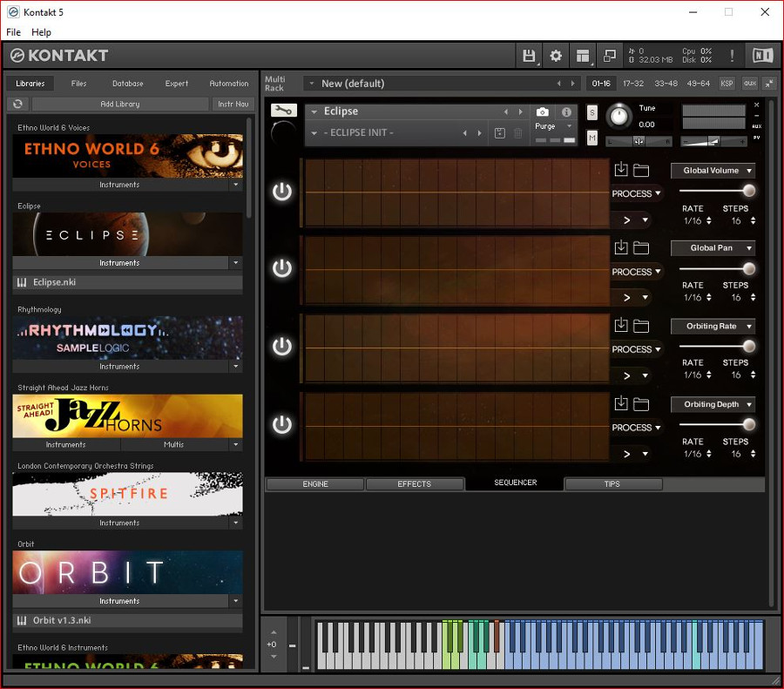Close the Eclipse instrument with X
Viewport: 784px width, 689px height.
756,105
